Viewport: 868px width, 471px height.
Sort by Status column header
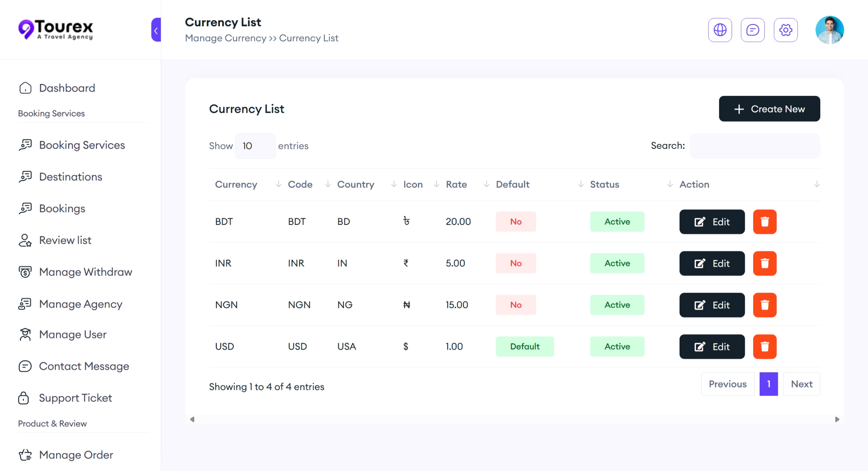click(x=604, y=184)
